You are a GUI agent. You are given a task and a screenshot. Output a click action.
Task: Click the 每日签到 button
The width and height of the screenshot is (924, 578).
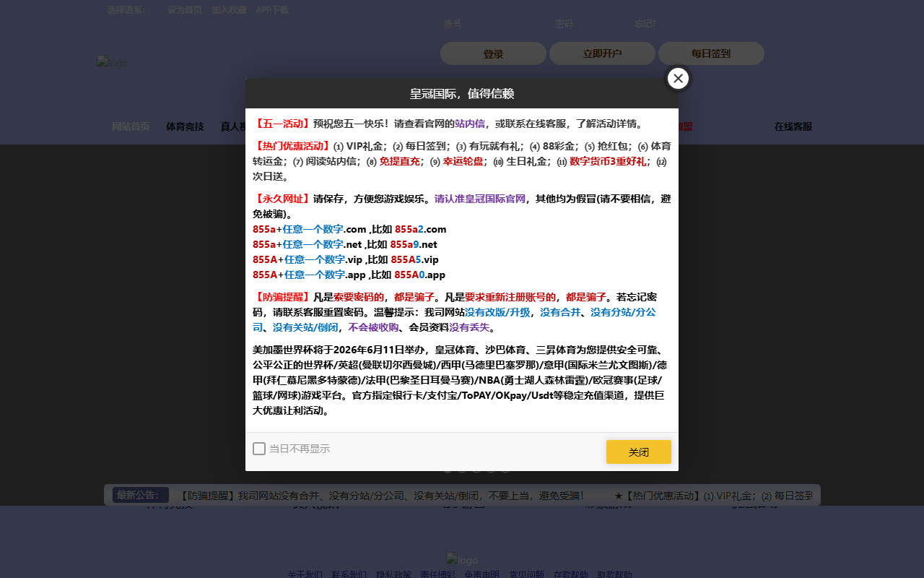point(711,53)
